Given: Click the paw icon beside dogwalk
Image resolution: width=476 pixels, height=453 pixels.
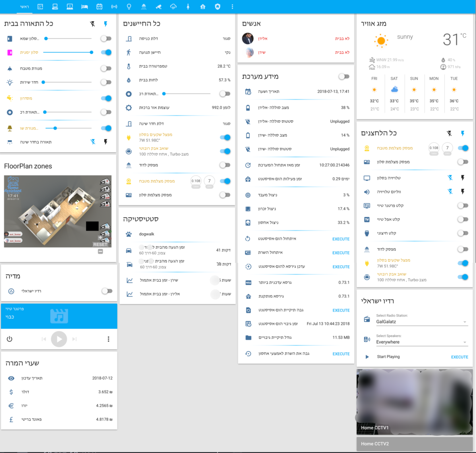Looking at the screenshot, I should pyautogui.click(x=129, y=234).
